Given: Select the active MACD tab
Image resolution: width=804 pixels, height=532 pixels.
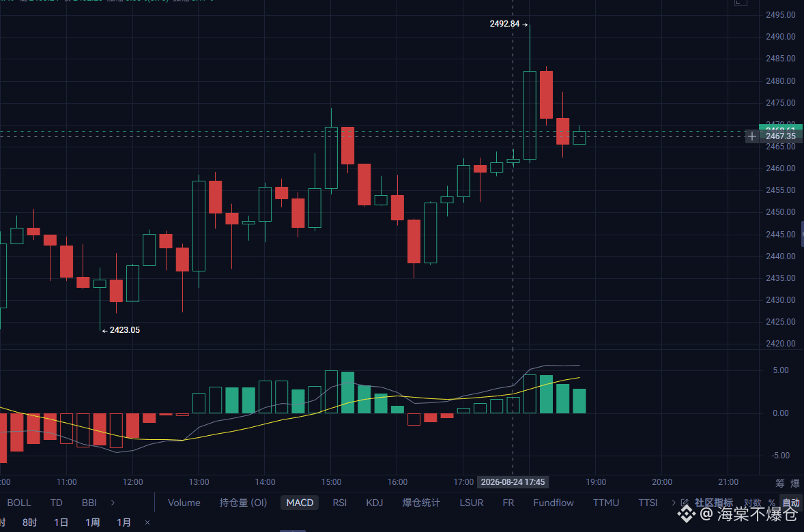Looking at the screenshot, I should point(300,503).
